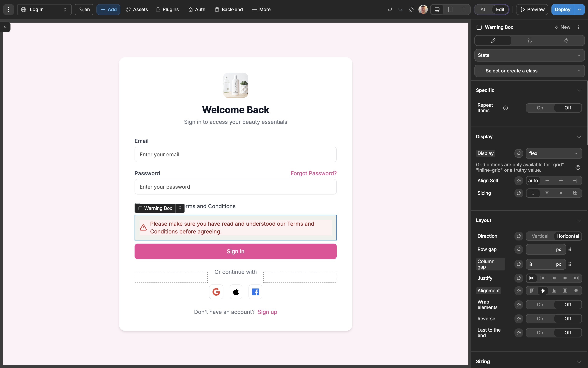Bind the Display property plug icon
588x368 pixels.
[x=519, y=153]
